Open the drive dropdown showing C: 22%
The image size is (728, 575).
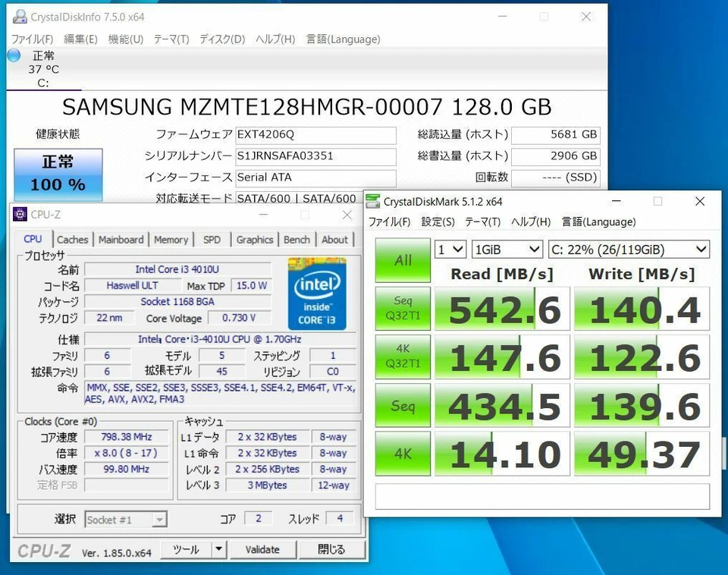[x=629, y=250]
